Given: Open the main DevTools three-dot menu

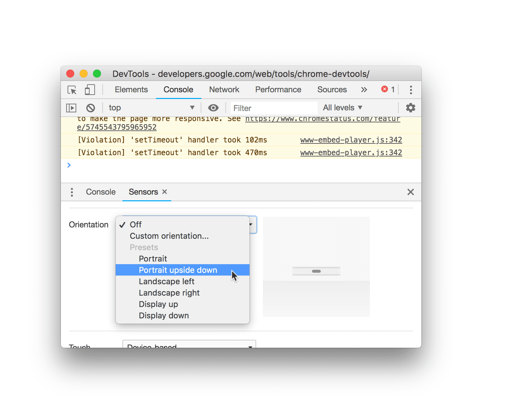Looking at the screenshot, I should (411, 90).
